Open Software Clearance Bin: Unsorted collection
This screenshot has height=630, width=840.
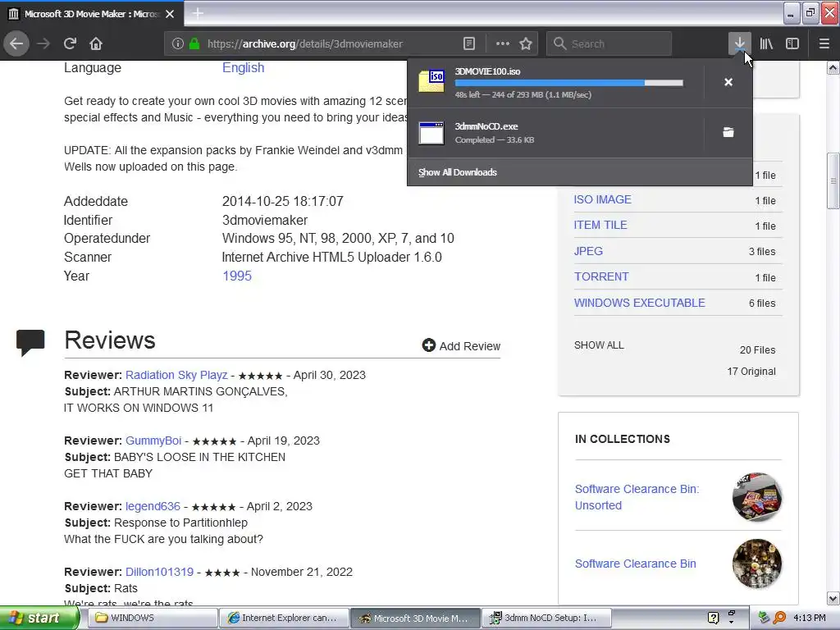point(637,497)
